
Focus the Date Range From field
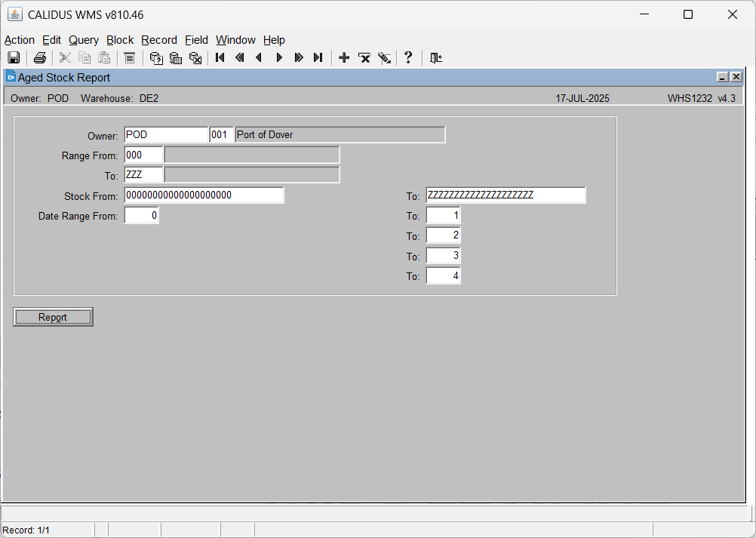click(x=141, y=216)
